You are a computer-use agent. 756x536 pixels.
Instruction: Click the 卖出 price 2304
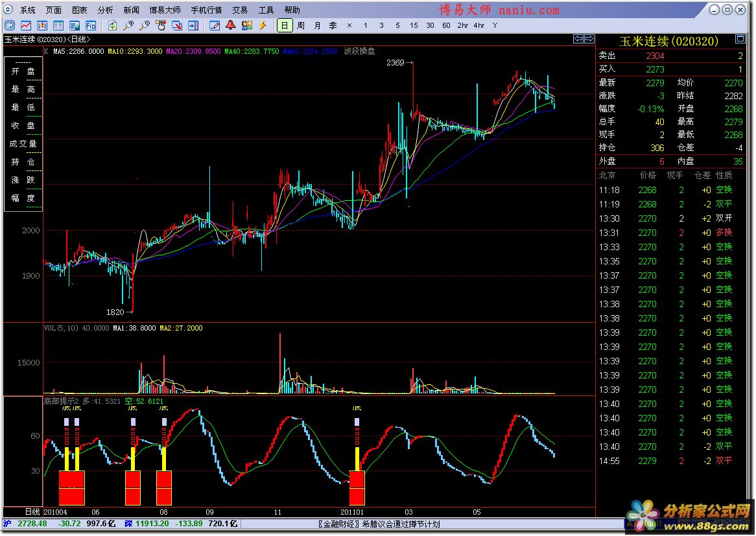tap(655, 56)
